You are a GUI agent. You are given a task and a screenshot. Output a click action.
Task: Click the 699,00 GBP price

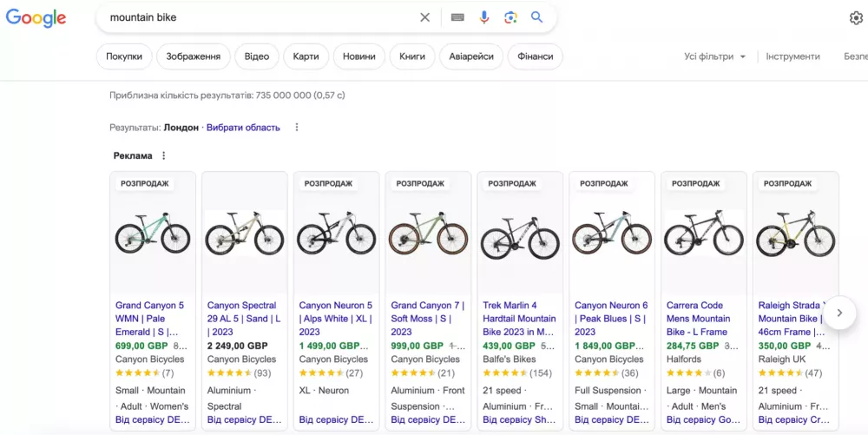point(141,346)
